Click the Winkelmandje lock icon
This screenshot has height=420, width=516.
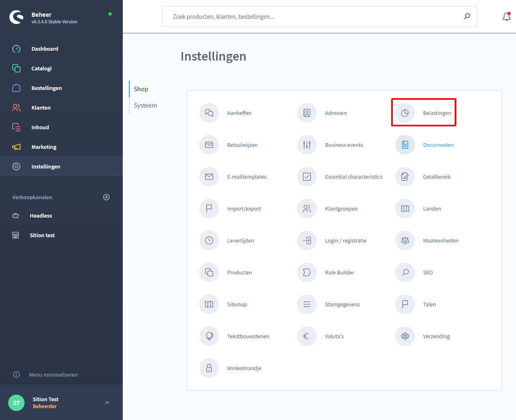(x=209, y=368)
